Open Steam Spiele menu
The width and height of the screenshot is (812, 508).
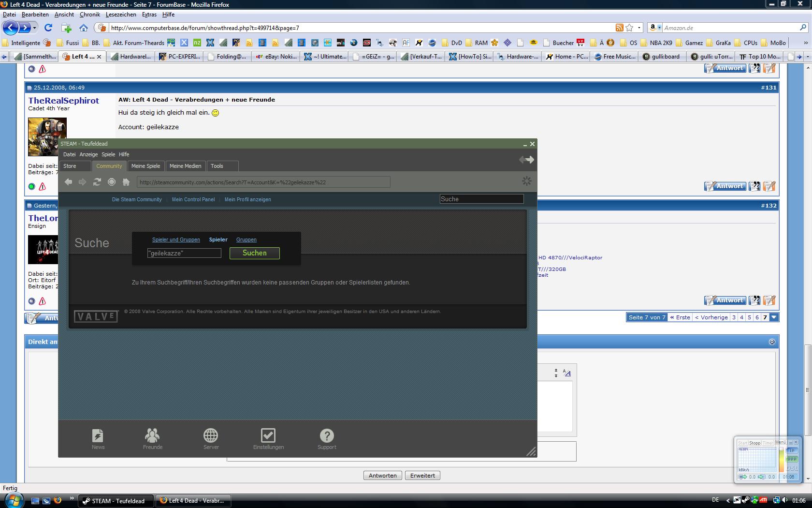click(108, 154)
